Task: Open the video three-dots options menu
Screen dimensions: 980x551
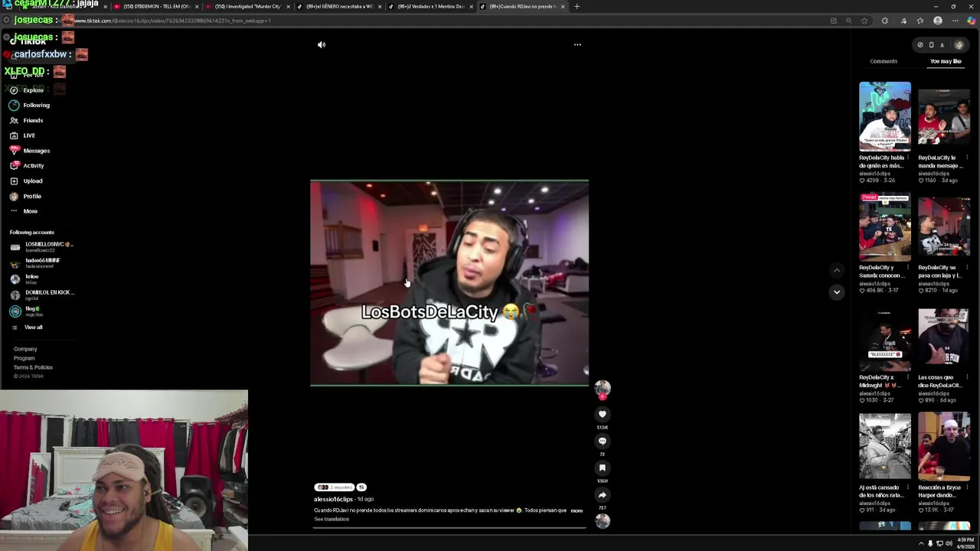Action: [x=577, y=45]
